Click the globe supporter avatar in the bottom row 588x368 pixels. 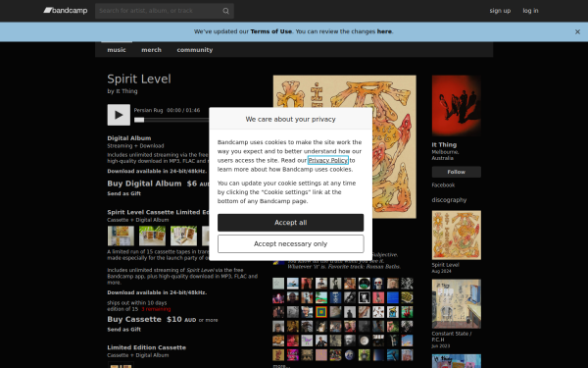tap(350, 355)
